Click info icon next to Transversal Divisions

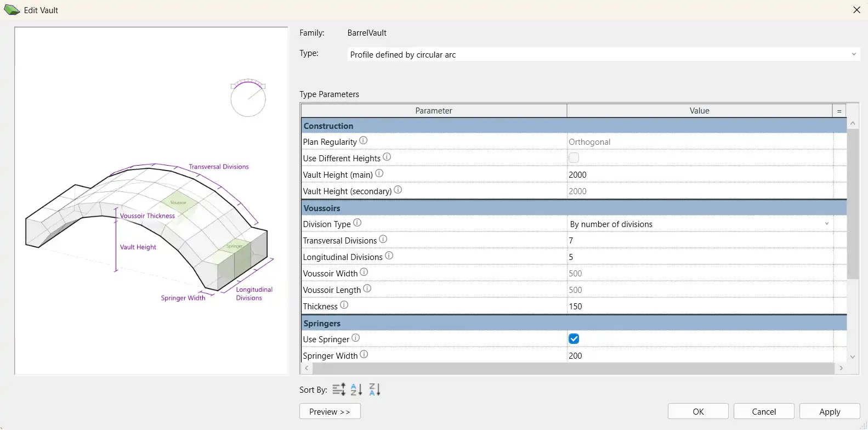383,240
